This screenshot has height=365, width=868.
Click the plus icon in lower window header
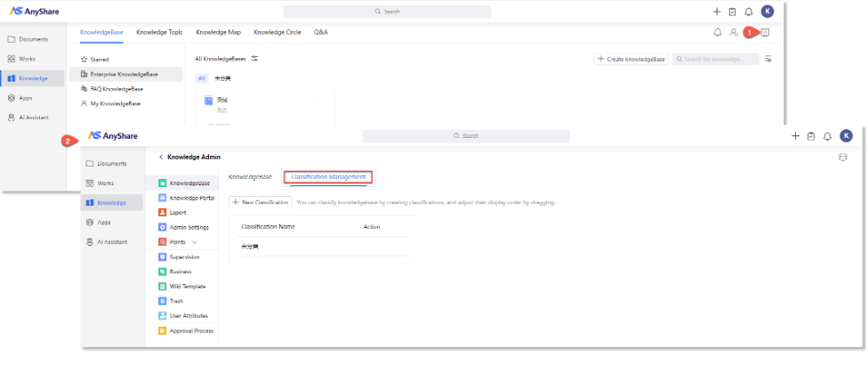click(795, 136)
